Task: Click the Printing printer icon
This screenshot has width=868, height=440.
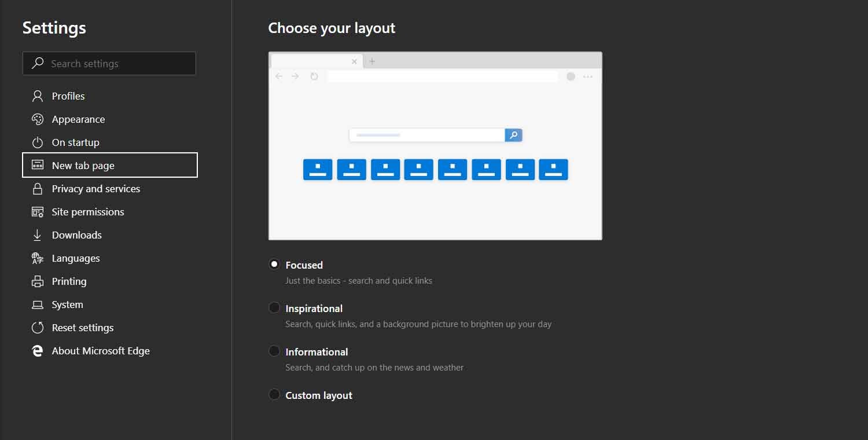Action: [38, 281]
